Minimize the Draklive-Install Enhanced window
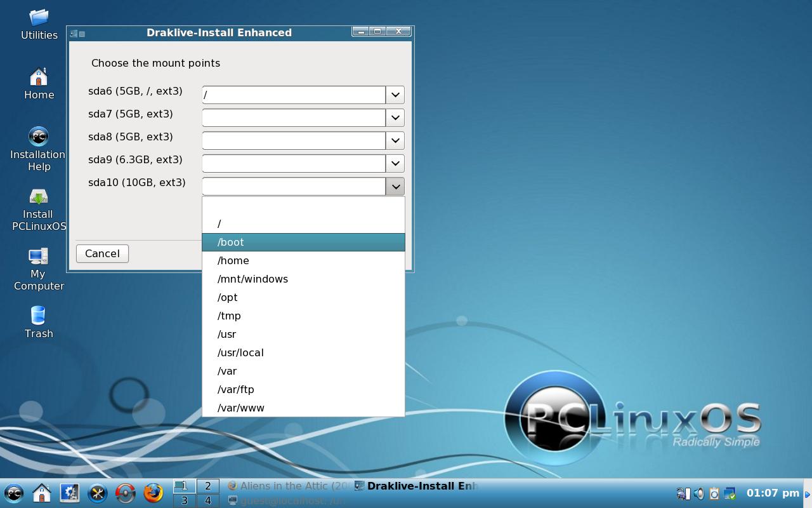Viewport: 812px width, 508px height. (361, 32)
